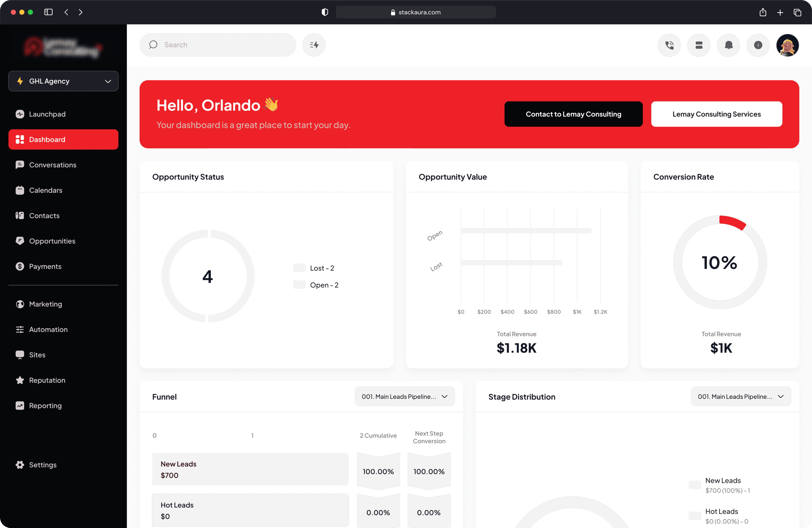Viewport: 812px width, 528px height.
Task: Go to the Payments section
Action: tap(45, 266)
